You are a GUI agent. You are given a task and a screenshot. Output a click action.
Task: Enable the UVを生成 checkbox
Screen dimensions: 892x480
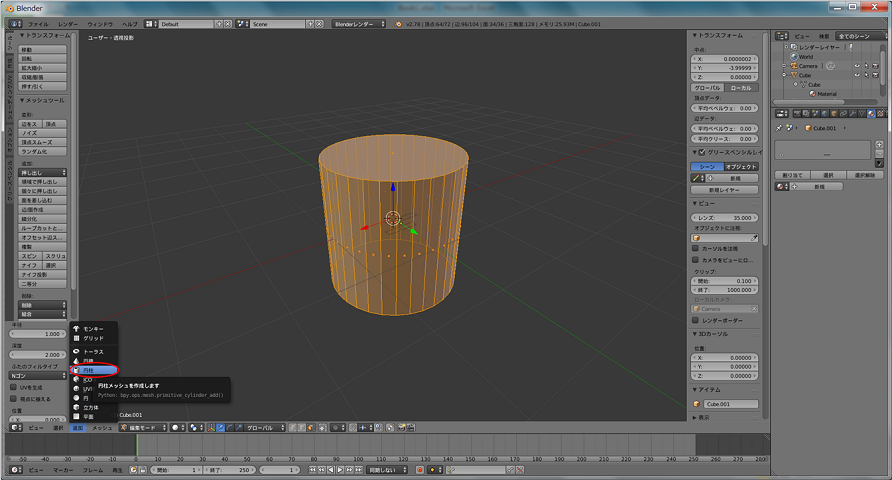pos(13,387)
